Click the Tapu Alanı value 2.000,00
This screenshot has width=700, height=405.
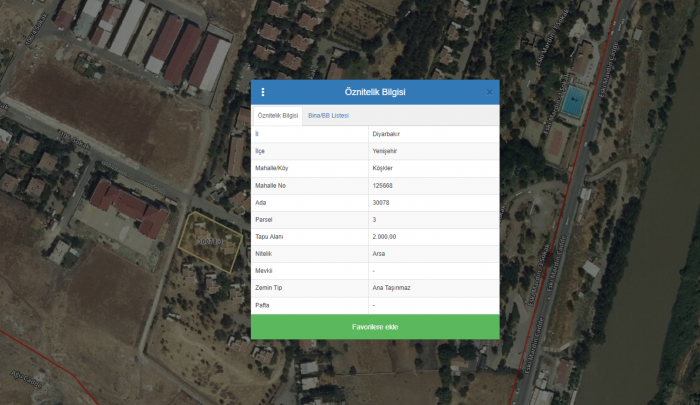click(x=384, y=236)
